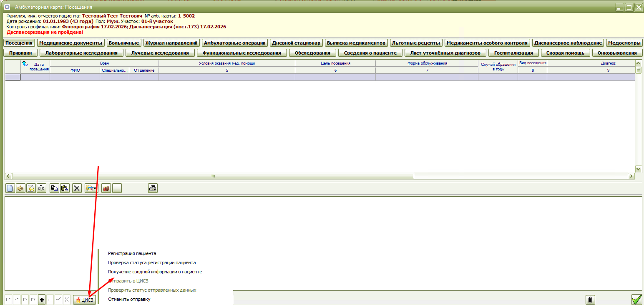
Task: Open the 'Прививки' section
Action: [20, 53]
